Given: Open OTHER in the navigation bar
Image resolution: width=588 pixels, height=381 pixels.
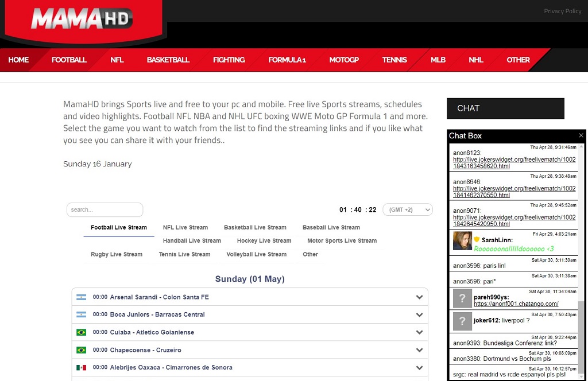Looking at the screenshot, I should [x=519, y=60].
